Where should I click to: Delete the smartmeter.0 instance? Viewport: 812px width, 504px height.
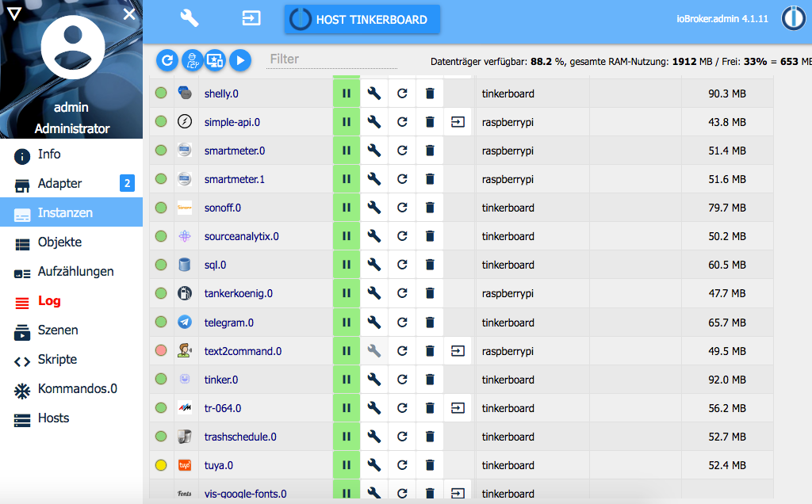(430, 151)
